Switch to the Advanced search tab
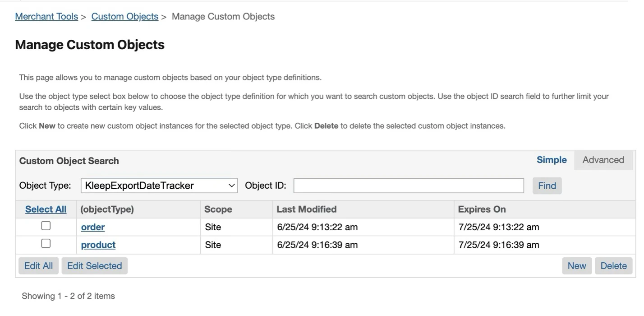 coord(603,160)
